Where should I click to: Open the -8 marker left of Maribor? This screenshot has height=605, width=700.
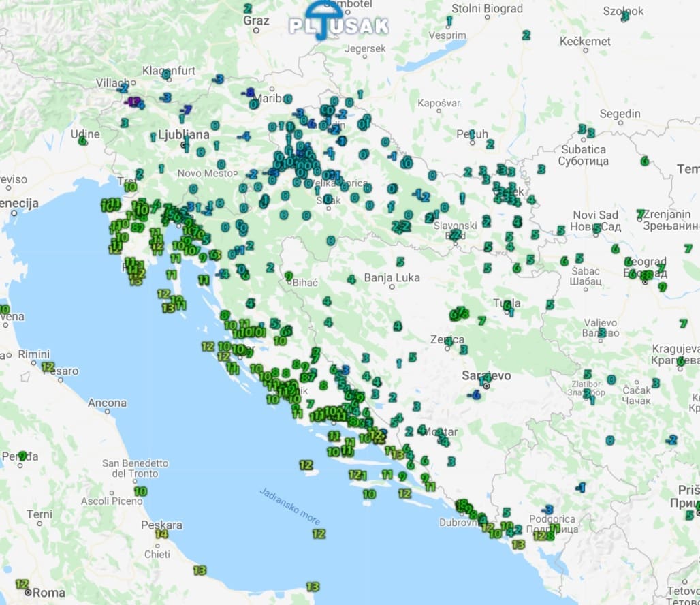pyautogui.click(x=249, y=93)
